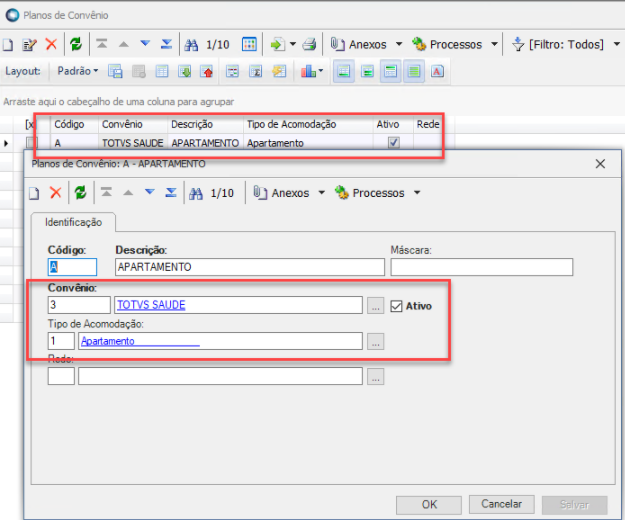Toggle the green lines grid view button
The image size is (625, 520).
coord(414,72)
